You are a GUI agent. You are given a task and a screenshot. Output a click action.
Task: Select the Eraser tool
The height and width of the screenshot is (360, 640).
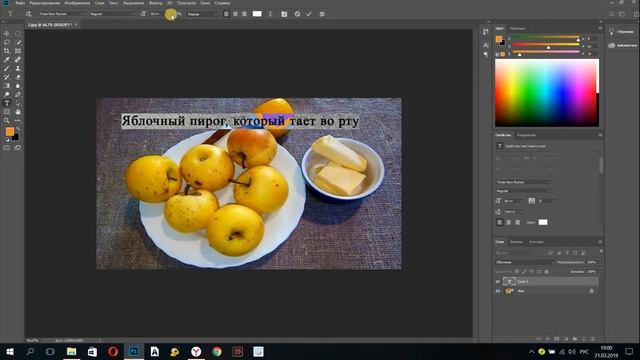tap(18, 77)
